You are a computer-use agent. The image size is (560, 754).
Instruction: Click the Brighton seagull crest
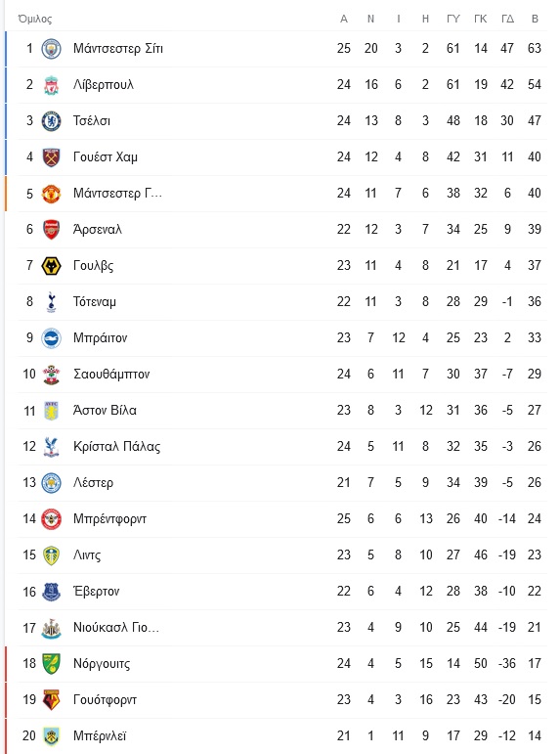coord(51,338)
